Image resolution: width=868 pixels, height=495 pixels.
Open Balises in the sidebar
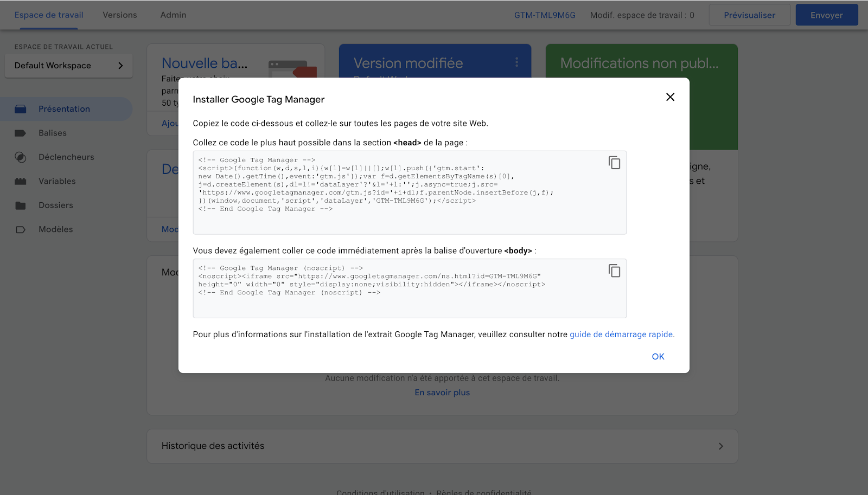click(x=53, y=133)
